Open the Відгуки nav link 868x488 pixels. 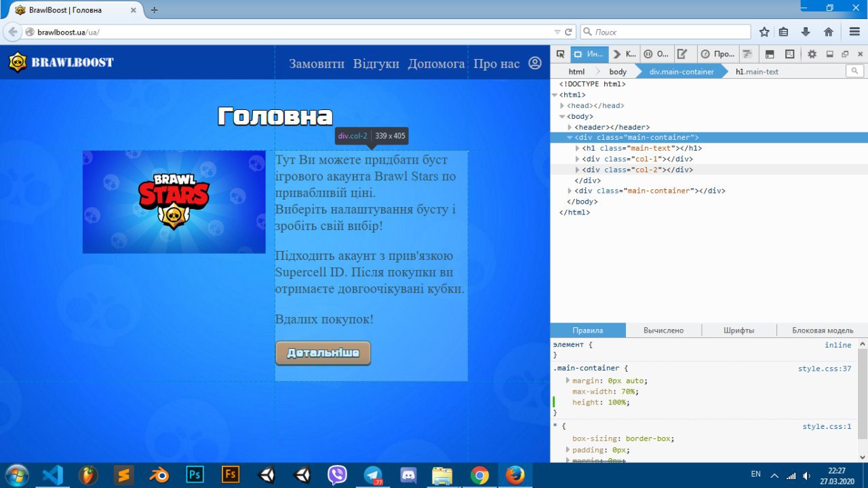(376, 64)
